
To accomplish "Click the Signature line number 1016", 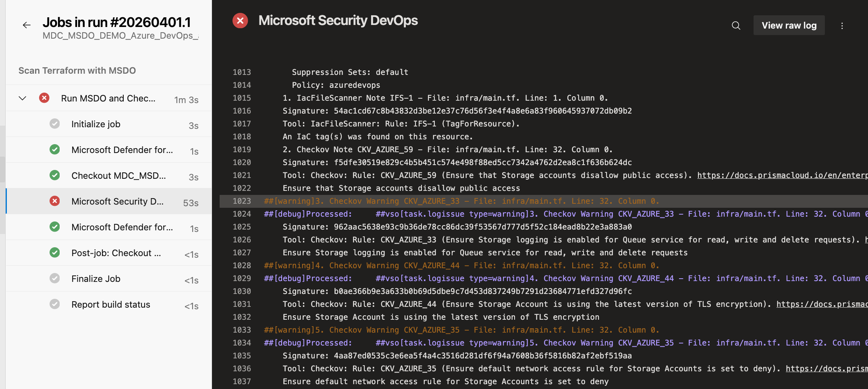I will click(x=242, y=111).
